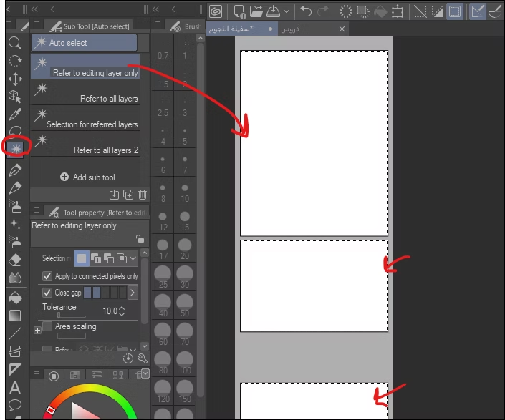Image resolution: width=505 pixels, height=420 pixels.
Task: Enable the Area scaling checkbox
Action: tap(47, 326)
